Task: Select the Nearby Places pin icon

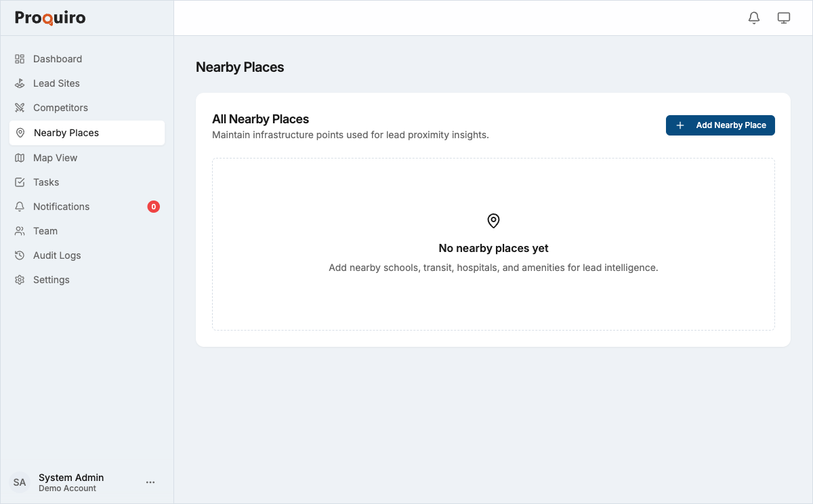Action: pos(20,133)
